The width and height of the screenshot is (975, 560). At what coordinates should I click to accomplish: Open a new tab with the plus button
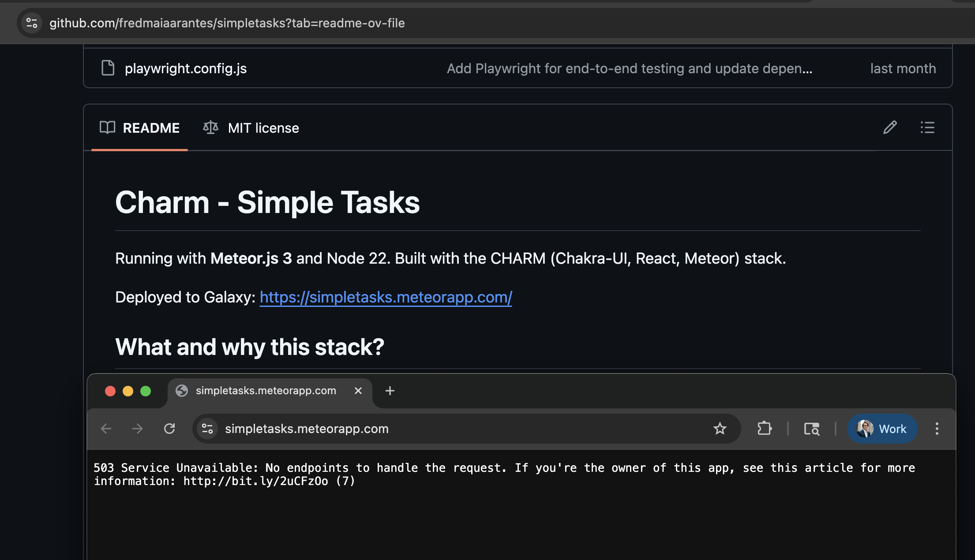[x=390, y=391]
